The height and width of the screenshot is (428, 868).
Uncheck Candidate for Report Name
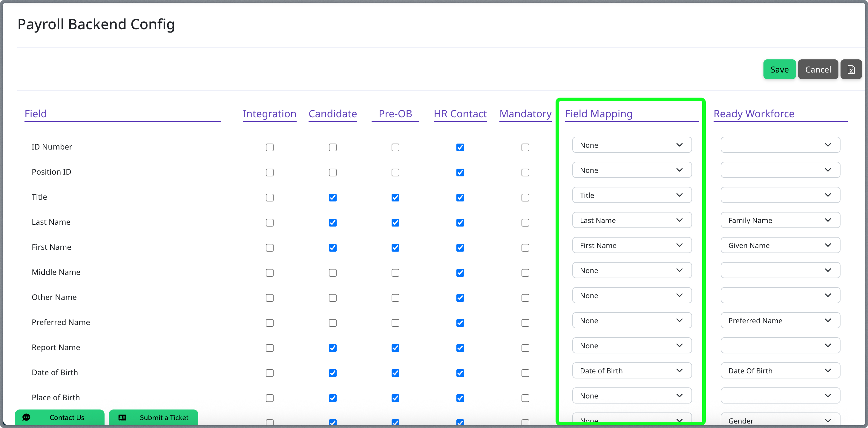pyautogui.click(x=332, y=348)
